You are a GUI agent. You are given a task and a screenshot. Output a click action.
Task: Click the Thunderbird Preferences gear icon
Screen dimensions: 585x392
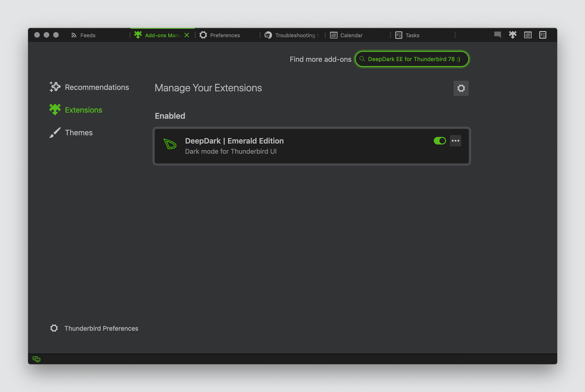pyautogui.click(x=54, y=328)
